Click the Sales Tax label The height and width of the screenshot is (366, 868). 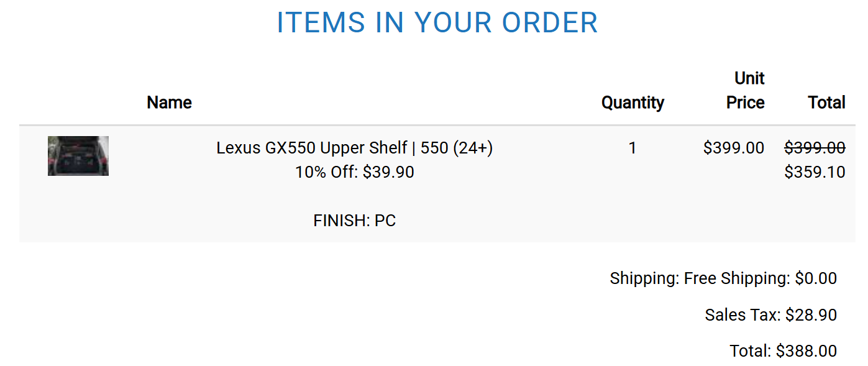pos(742,315)
